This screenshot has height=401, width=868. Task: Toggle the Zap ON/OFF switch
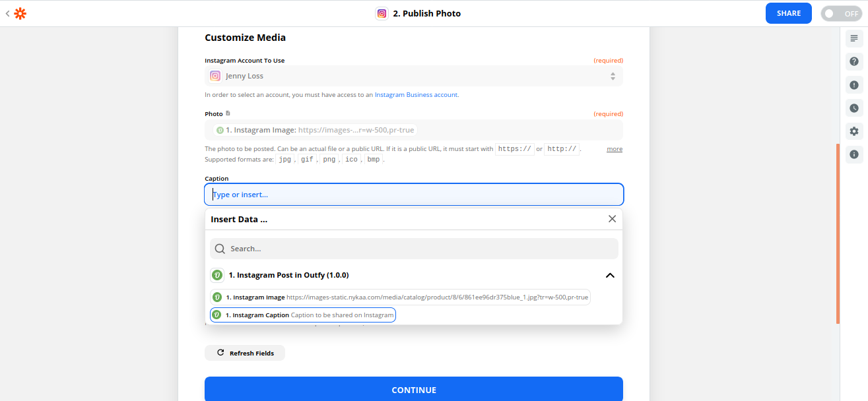pos(841,13)
